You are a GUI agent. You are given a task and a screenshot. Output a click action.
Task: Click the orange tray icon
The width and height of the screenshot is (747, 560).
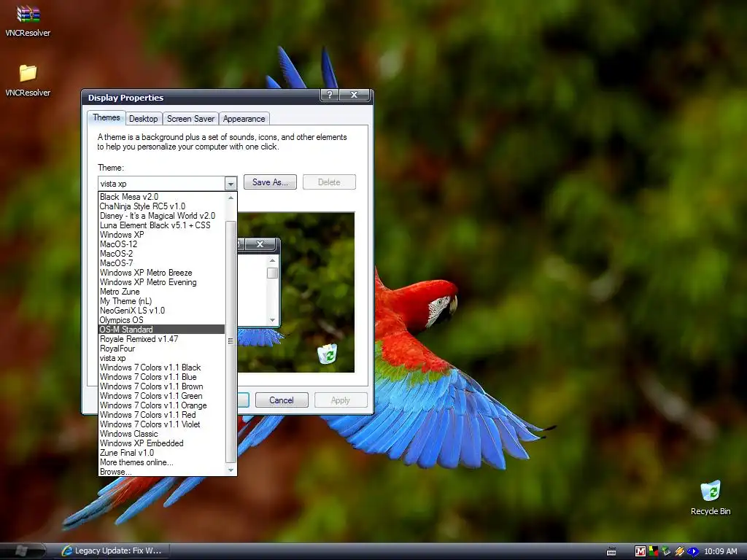pos(679,551)
